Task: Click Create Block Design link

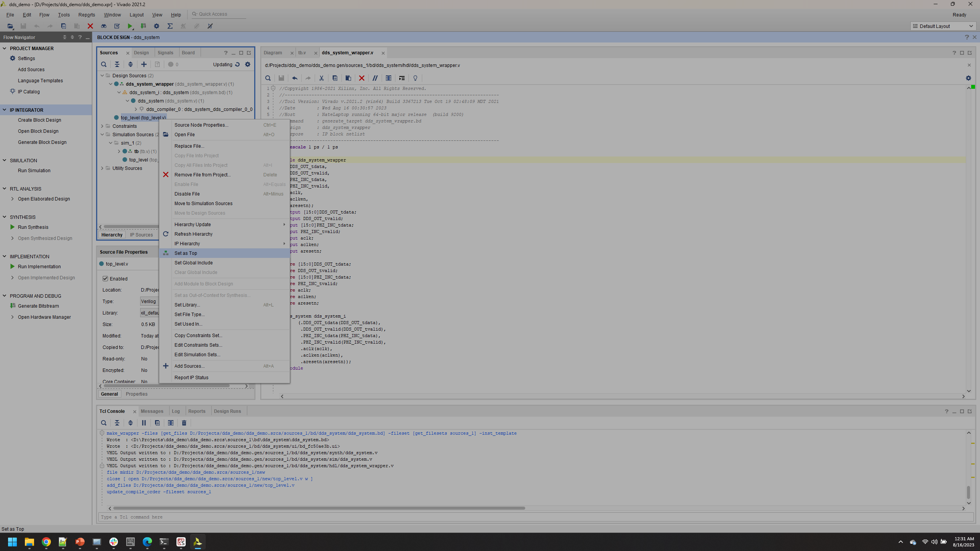Action: tap(39, 120)
